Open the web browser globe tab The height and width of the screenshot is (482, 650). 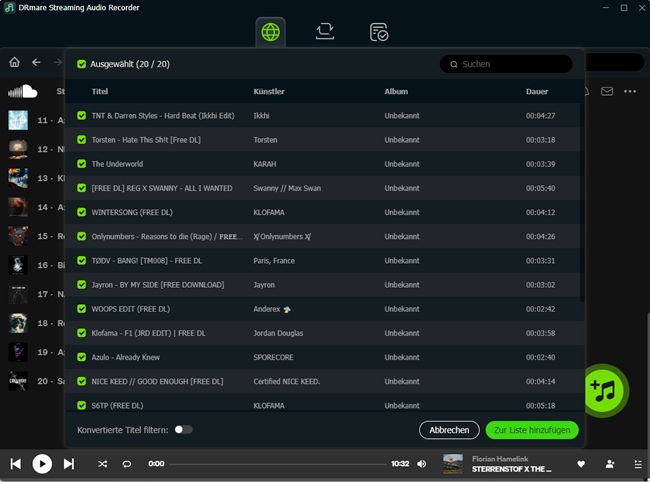coord(270,32)
